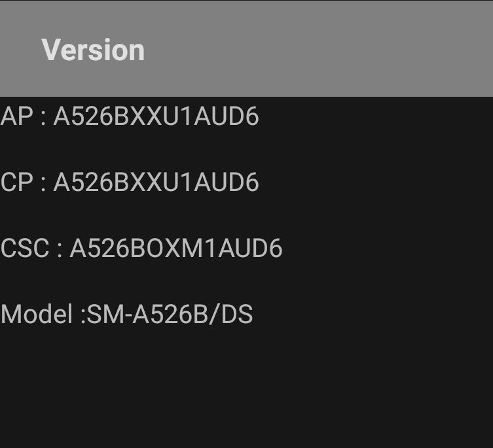
Task: Select the CSC version line
Action: pos(141,248)
